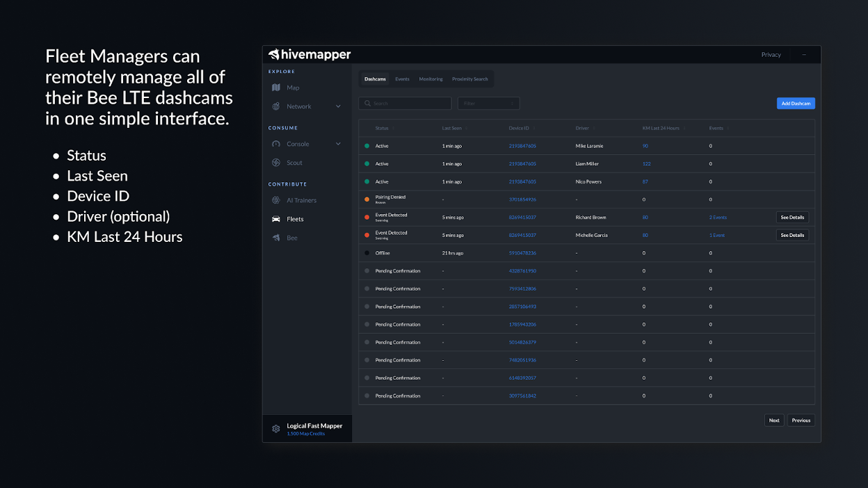Screen dimensions: 868x488
Task: Click the Pairing Denied status text
Action: click(390, 197)
